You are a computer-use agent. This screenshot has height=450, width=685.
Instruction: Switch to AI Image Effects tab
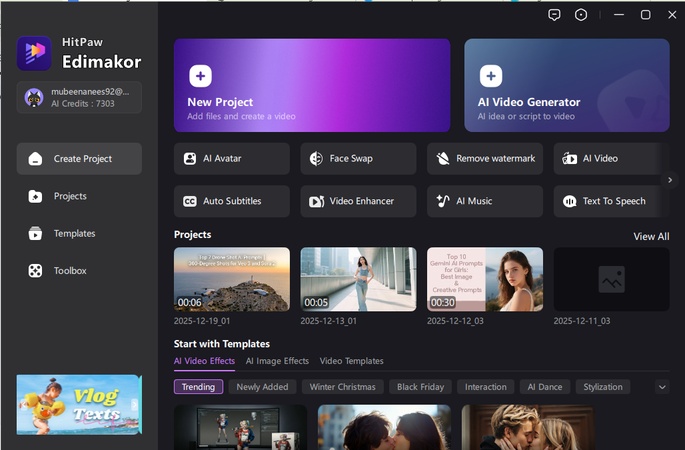(x=277, y=361)
